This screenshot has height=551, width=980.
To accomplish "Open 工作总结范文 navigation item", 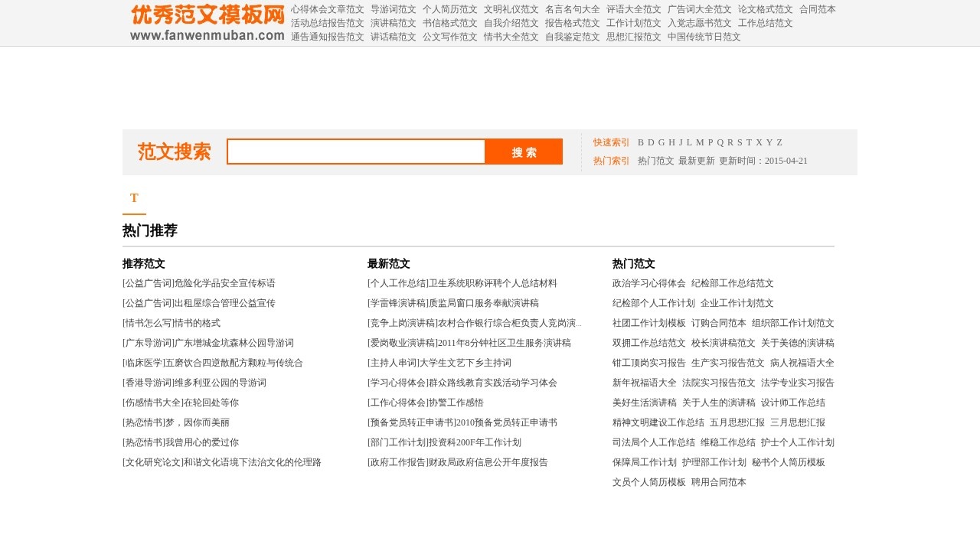I will [765, 23].
